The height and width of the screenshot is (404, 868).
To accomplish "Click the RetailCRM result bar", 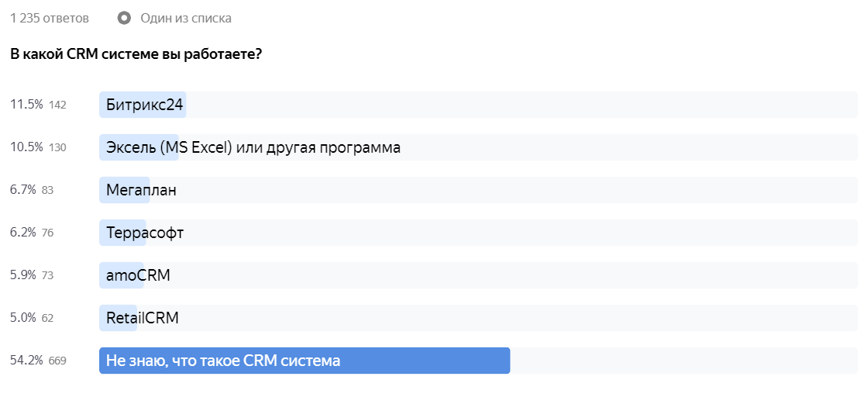I will pos(478,318).
